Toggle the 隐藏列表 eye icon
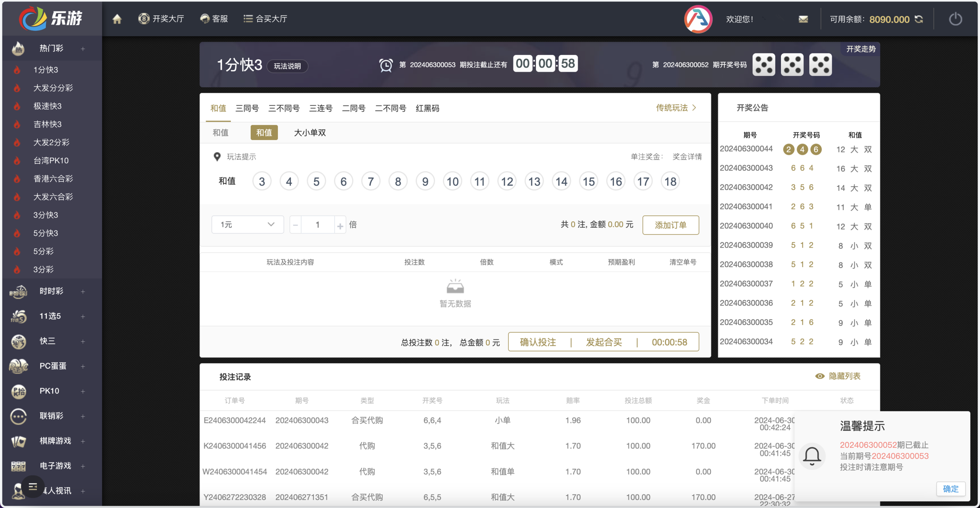Viewport: 980px width, 508px height. [820, 376]
